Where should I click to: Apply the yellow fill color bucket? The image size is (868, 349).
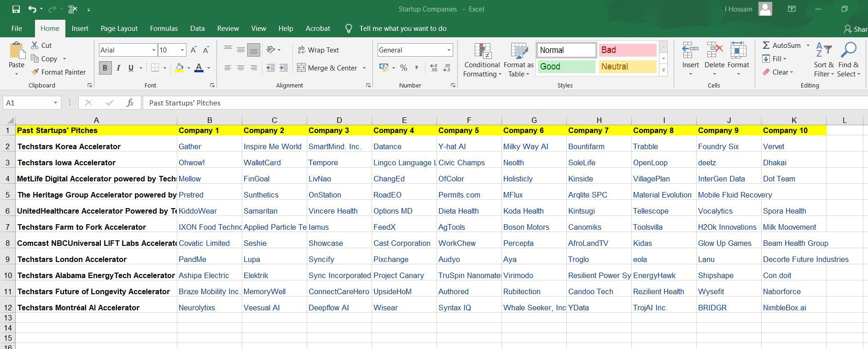pos(179,68)
